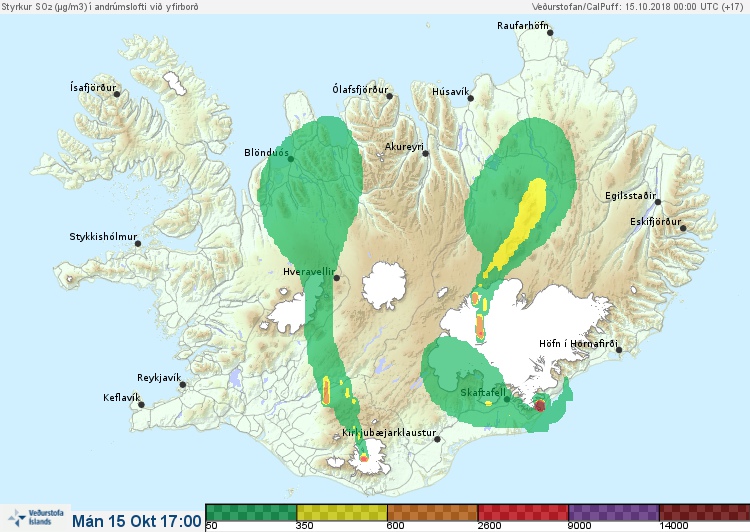Select the yellow 350 legend swatch

tap(342, 512)
